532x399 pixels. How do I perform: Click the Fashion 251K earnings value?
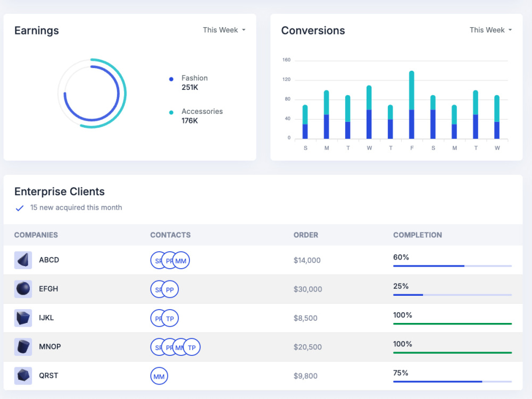pyautogui.click(x=190, y=87)
